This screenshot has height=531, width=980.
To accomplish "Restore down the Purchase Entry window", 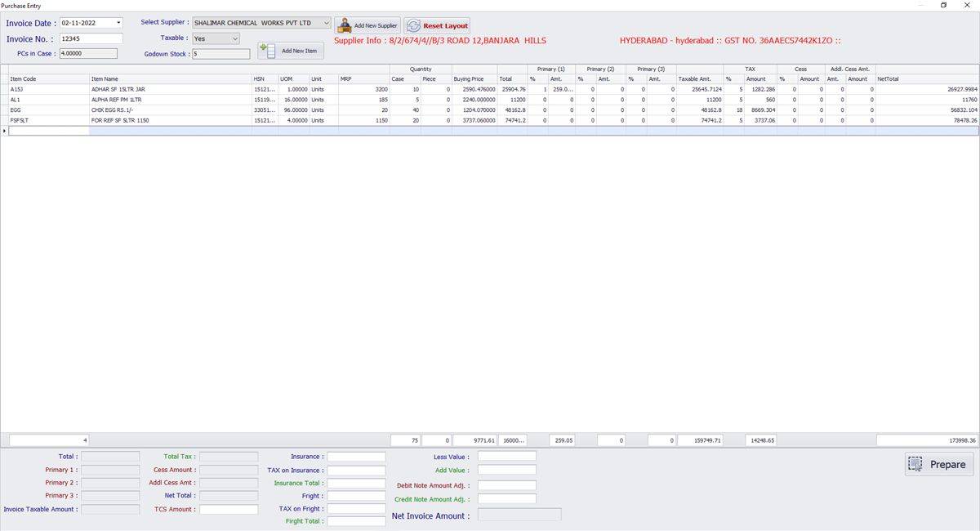I will 944,5.
